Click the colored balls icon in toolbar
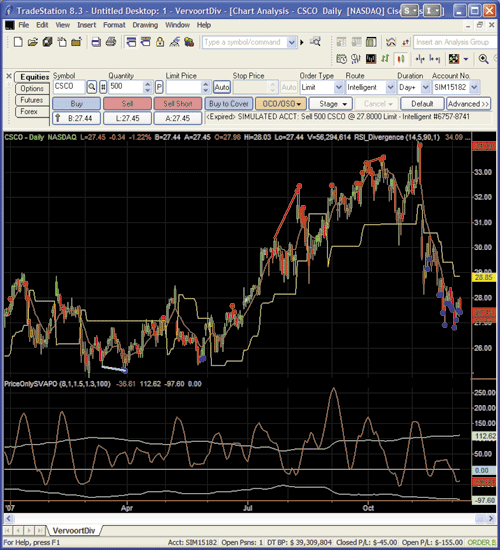The image size is (500, 550). [189, 42]
